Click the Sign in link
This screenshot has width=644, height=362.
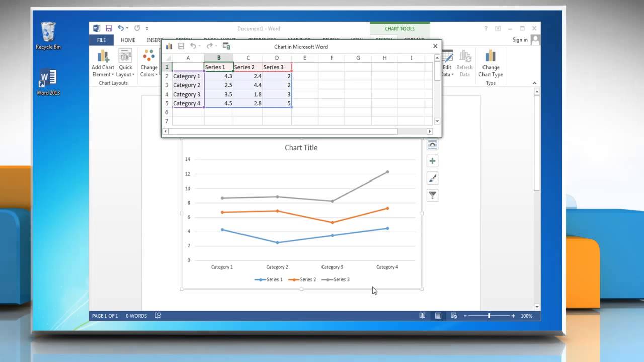(x=520, y=40)
